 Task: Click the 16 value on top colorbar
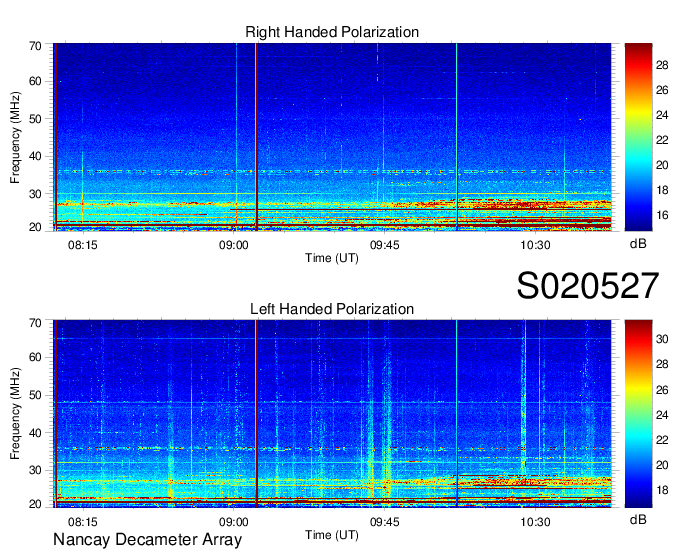pyautogui.click(x=662, y=215)
